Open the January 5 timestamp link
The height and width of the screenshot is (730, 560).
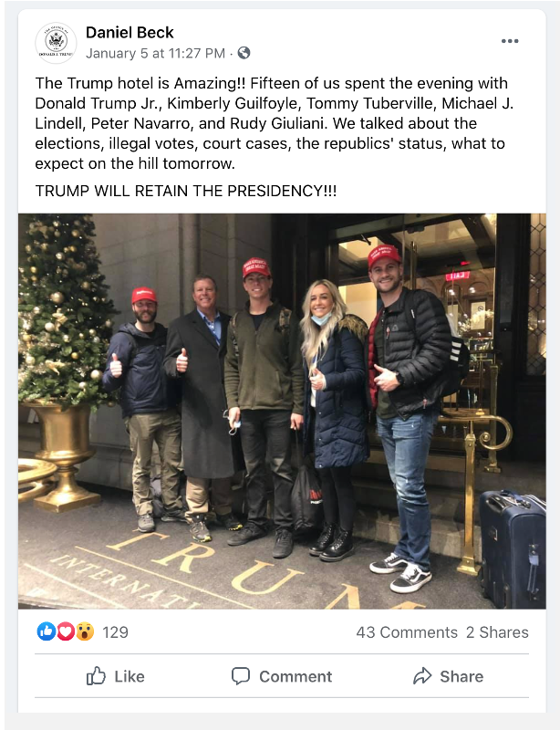[x=155, y=54]
